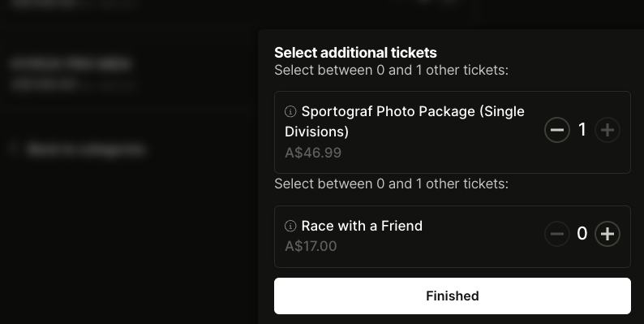Click blurred back arrow beside Back to categories
Screen dimensions: 644x324
pyautogui.click(x=14, y=149)
